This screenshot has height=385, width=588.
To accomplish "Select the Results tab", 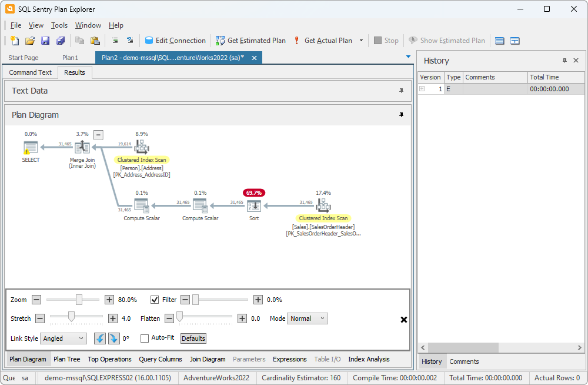I will pos(75,72).
